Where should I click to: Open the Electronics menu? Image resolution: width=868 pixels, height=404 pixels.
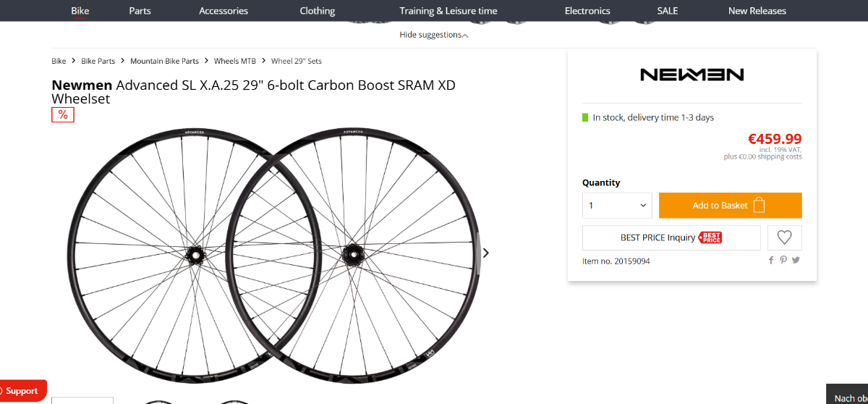[x=587, y=11]
